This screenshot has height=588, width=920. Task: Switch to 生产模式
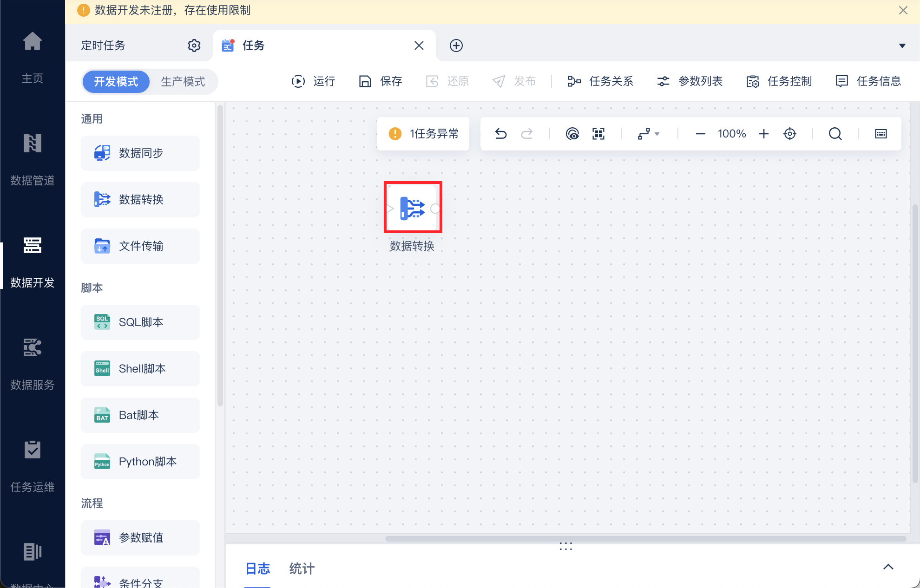(x=183, y=82)
